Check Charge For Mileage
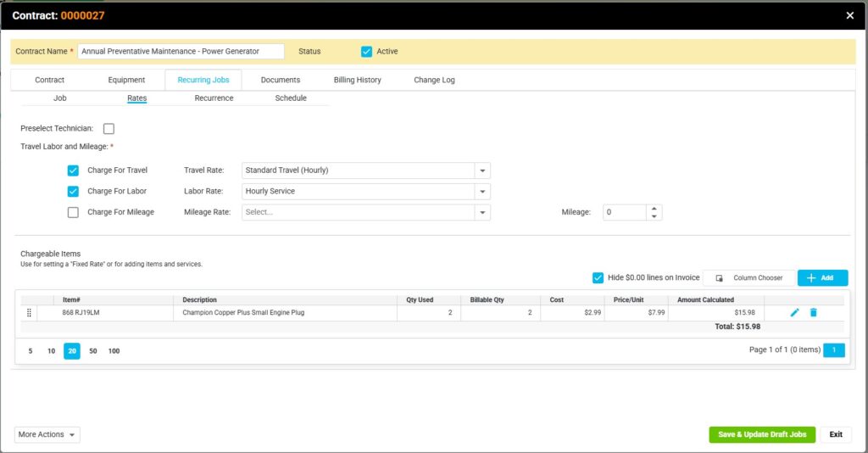Image resolution: width=868 pixels, height=453 pixels. click(x=73, y=212)
